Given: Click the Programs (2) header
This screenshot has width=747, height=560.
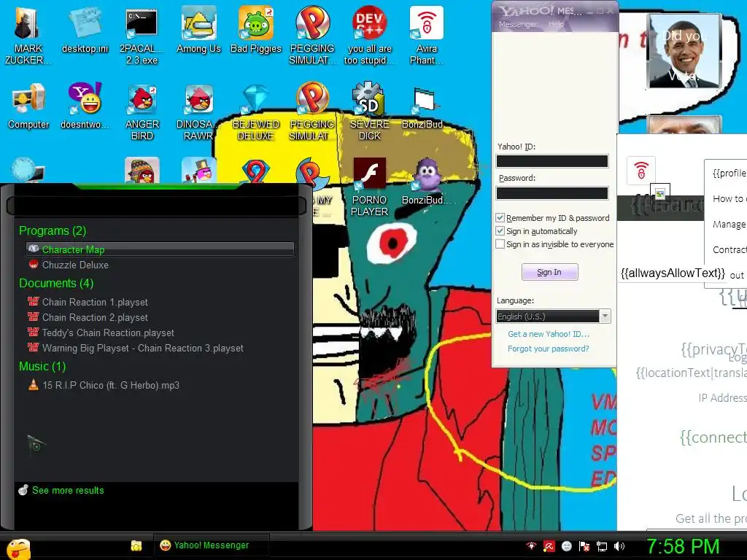Looking at the screenshot, I should [x=53, y=230].
